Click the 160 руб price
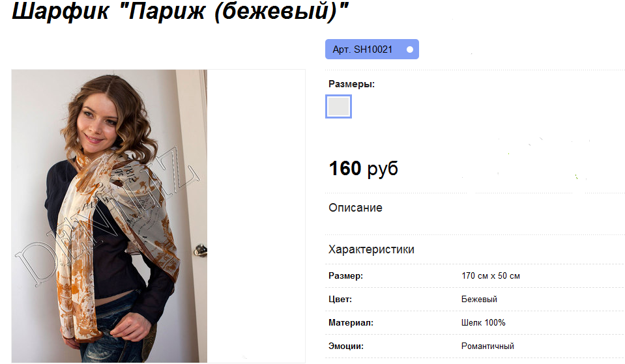The width and height of the screenshot is (625, 364). click(x=363, y=169)
